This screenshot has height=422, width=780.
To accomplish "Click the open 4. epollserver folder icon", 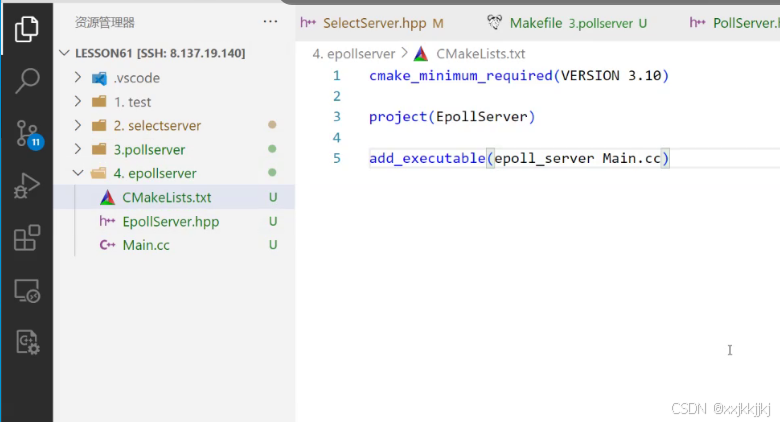I will point(98,173).
